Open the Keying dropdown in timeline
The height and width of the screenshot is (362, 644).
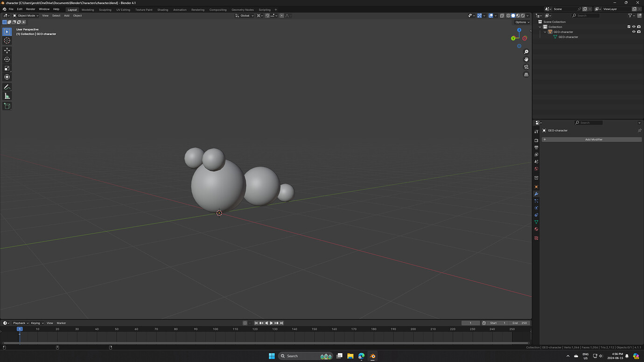pyautogui.click(x=37, y=323)
